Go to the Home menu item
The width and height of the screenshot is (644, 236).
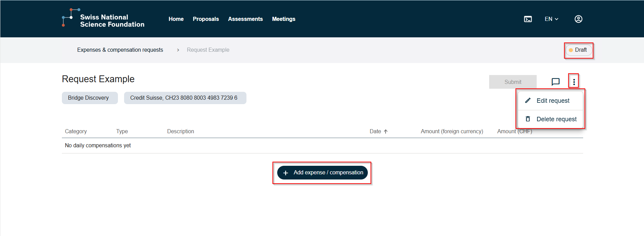tap(176, 19)
